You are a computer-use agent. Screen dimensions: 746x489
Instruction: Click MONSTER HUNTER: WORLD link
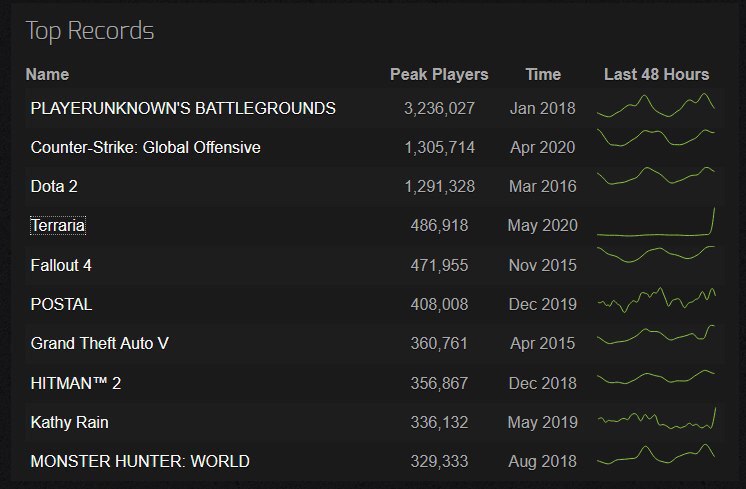tap(140, 461)
